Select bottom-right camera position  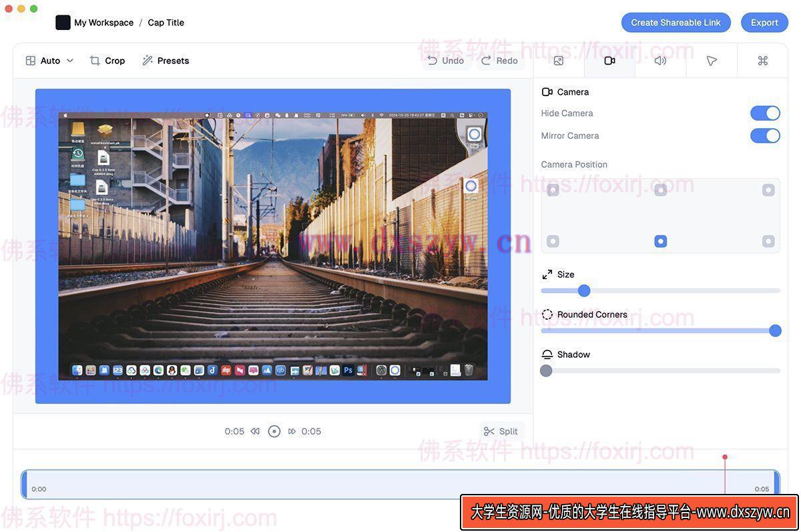[x=768, y=242]
